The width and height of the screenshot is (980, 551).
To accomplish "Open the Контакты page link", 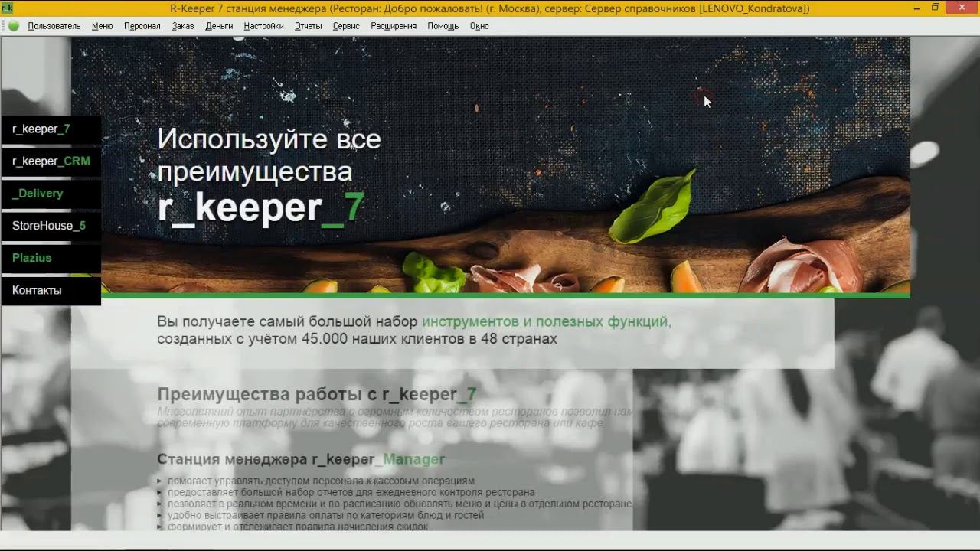I will [51, 291].
